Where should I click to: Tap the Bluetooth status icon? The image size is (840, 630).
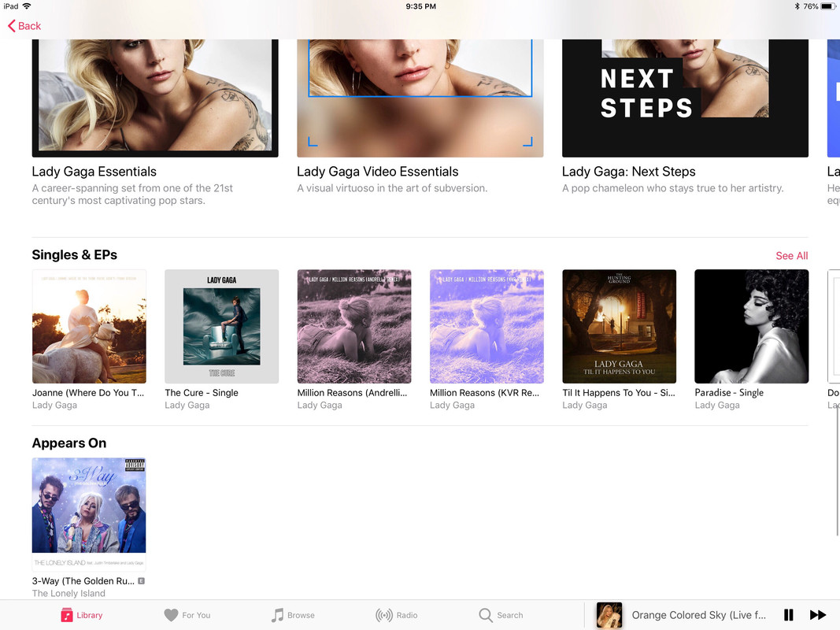tap(797, 6)
